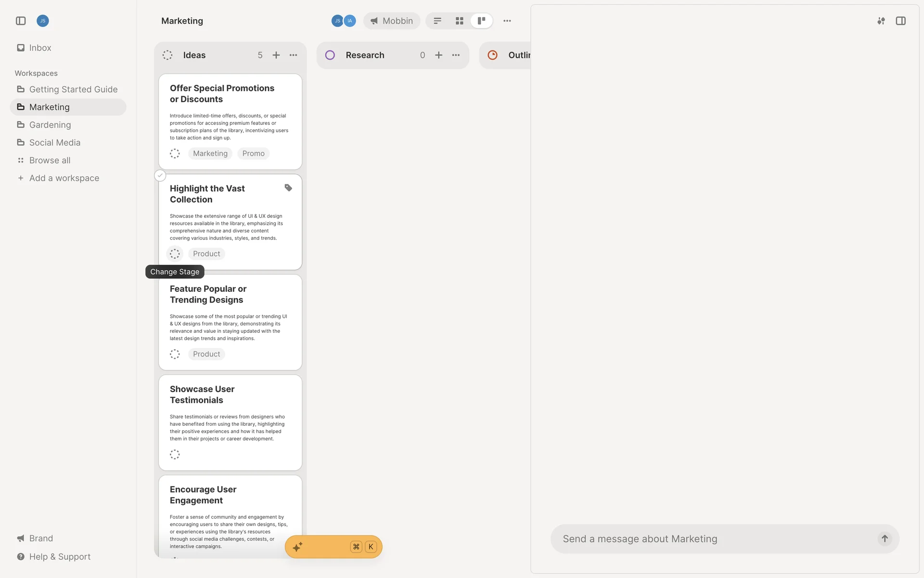Click the tag icon on Highlight the Vast Collection
The width and height of the screenshot is (924, 578).
[288, 188]
